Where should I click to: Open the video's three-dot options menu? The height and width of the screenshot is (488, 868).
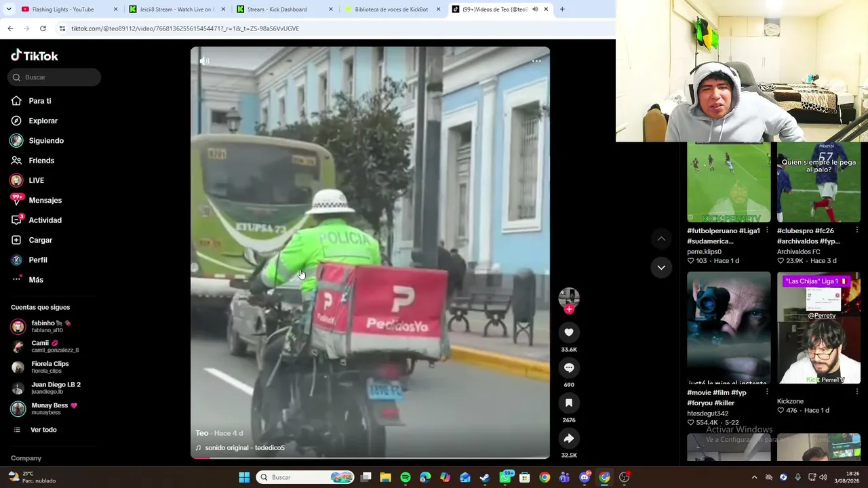click(536, 60)
